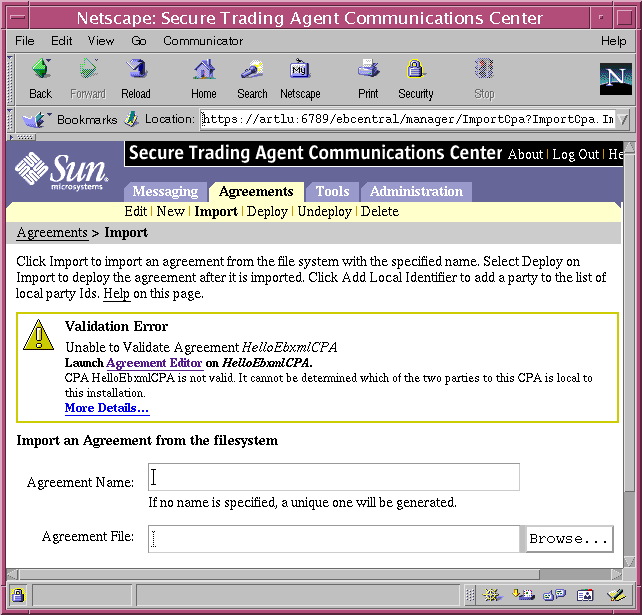Image resolution: width=642 pixels, height=615 pixels.
Task: Open Composer icon in component bar
Action: [616, 595]
